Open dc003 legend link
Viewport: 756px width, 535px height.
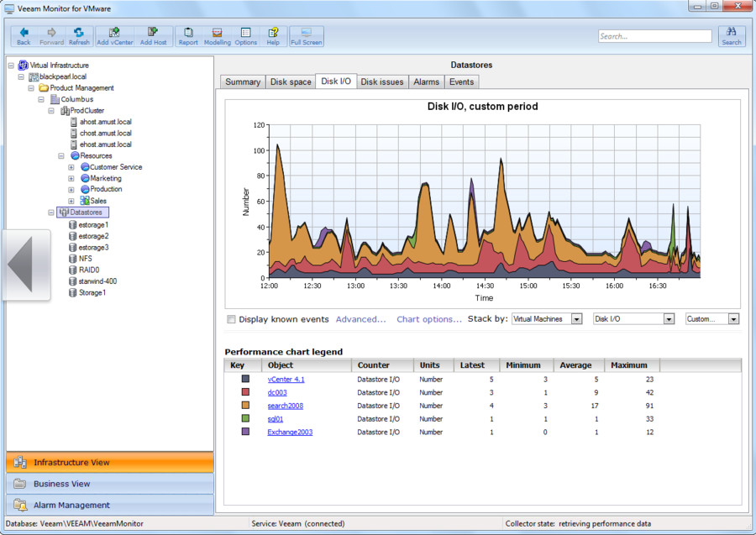tap(277, 392)
